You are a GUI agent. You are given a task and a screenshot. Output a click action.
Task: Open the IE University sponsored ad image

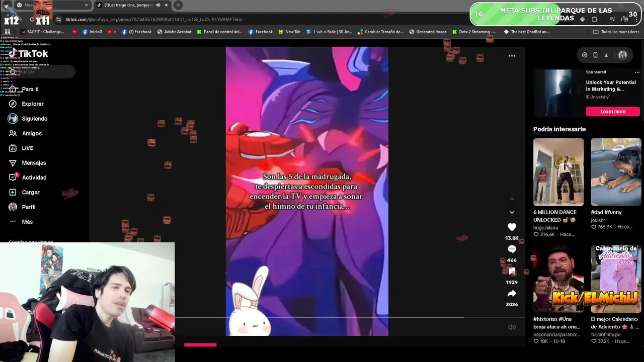click(558, 93)
